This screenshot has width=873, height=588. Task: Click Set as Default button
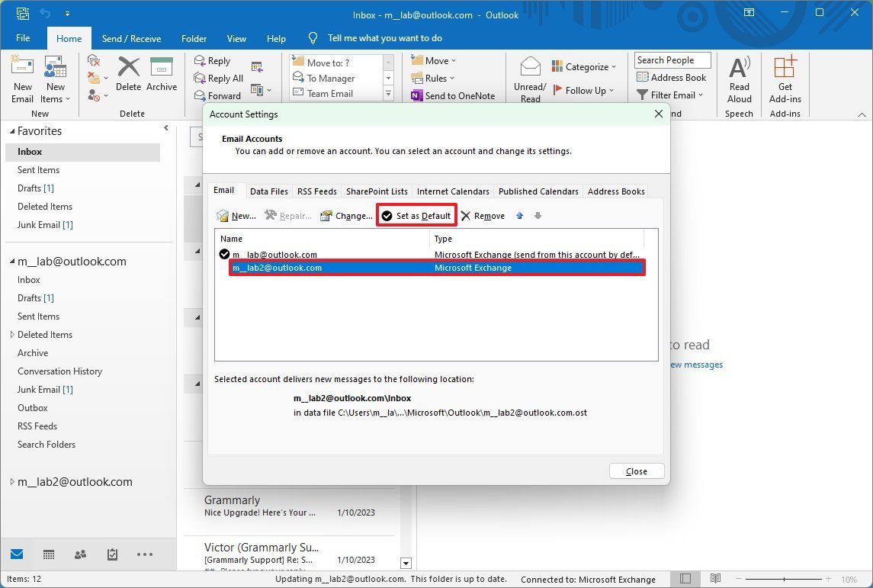click(x=416, y=216)
